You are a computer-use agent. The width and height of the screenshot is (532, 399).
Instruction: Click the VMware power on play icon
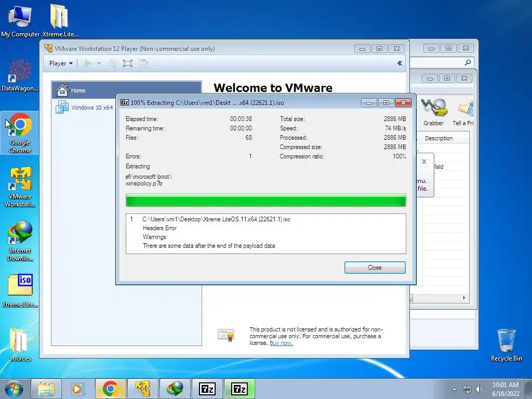click(x=87, y=63)
